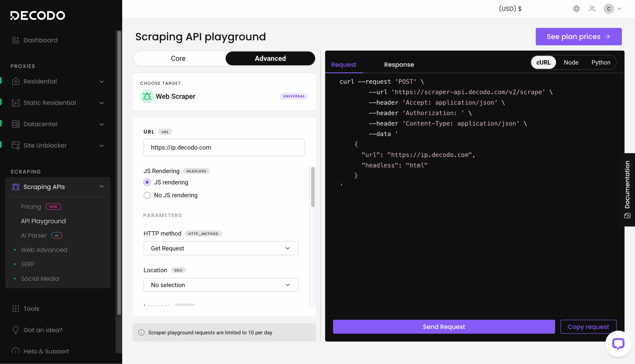Show Node code sample

pos(571,62)
